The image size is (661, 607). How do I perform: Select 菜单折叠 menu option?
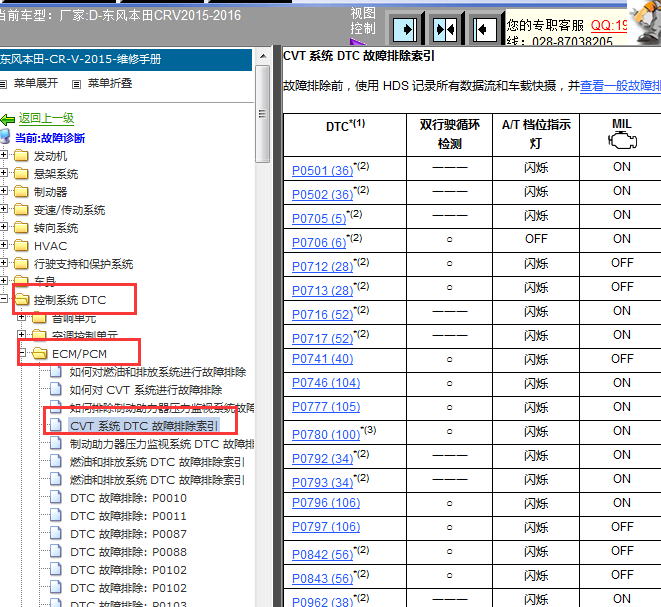[110, 83]
